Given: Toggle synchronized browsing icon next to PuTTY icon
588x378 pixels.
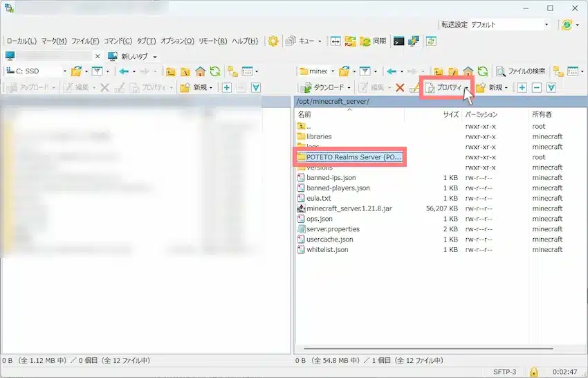Looking at the screenshot, I should (x=431, y=41).
